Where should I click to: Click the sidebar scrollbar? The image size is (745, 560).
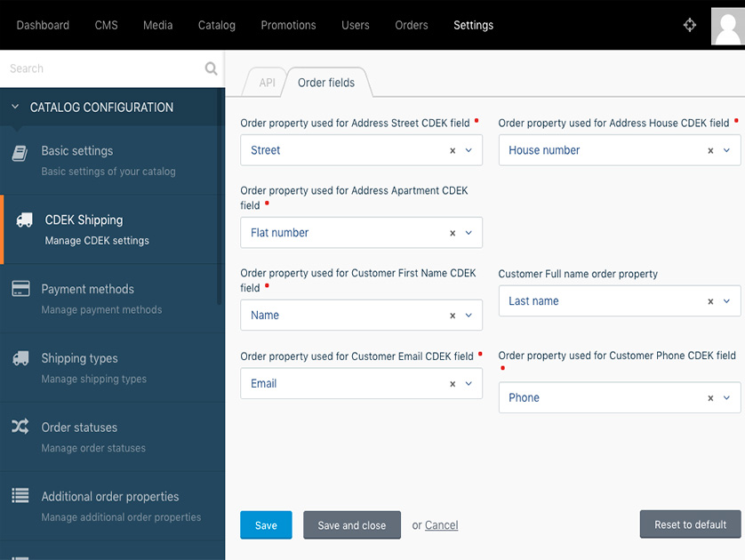pyautogui.click(x=220, y=196)
